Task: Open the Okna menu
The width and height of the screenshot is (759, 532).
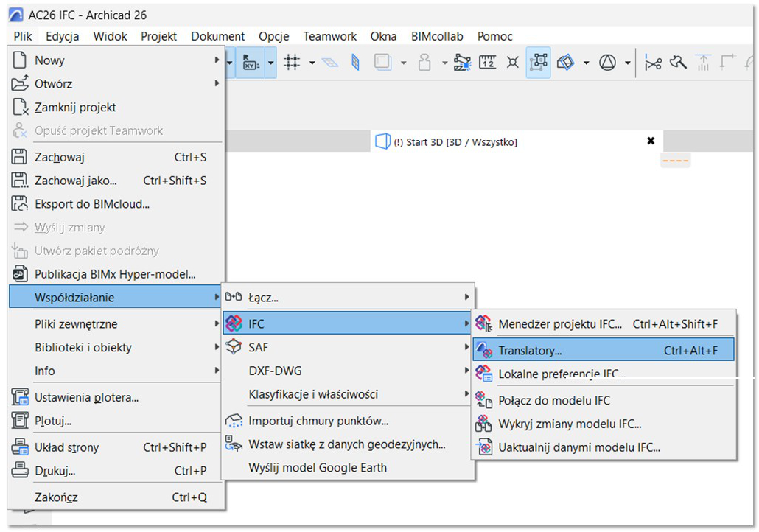Action: [x=383, y=36]
